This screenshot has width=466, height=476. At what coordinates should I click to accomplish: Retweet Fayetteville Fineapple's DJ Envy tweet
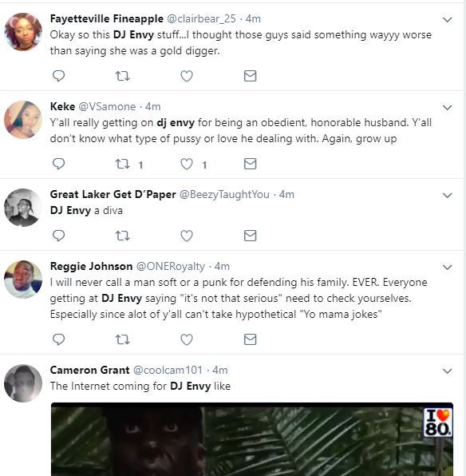[x=123, y=76]
